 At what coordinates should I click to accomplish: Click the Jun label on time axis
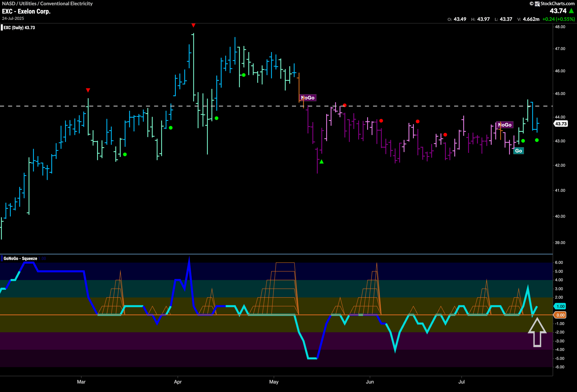coord(370,382)
